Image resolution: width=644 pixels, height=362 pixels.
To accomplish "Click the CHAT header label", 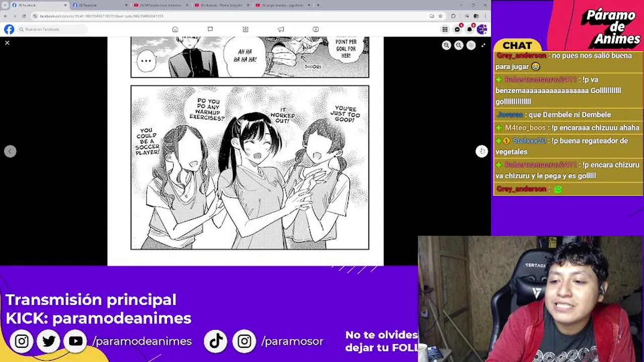I will click(x=517, y=45).
